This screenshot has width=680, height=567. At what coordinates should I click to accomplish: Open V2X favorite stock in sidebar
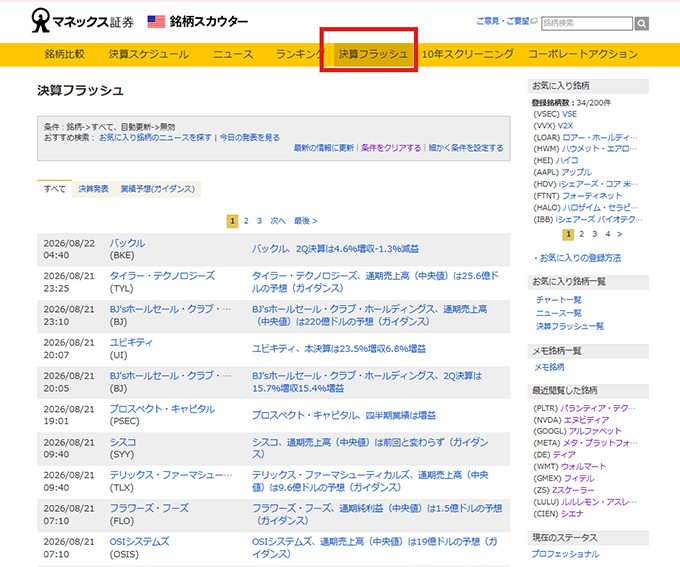click(565, 126)
